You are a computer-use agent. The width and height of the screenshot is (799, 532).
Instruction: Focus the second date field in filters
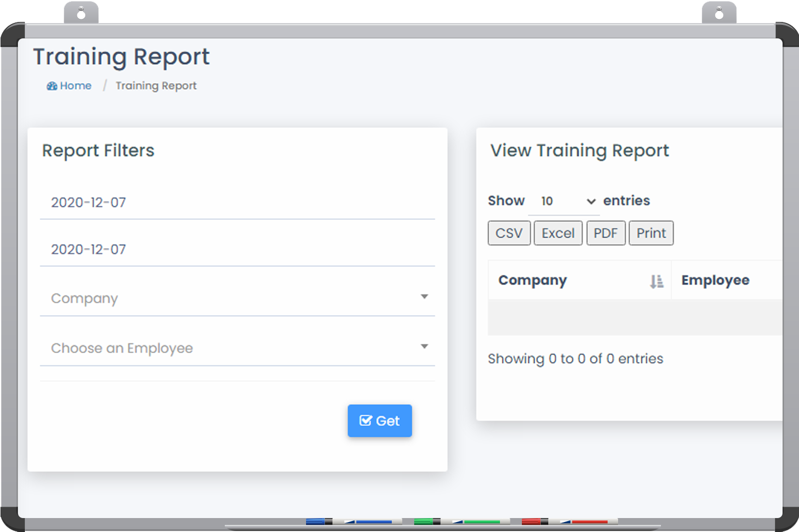click(x=237, y=250)
